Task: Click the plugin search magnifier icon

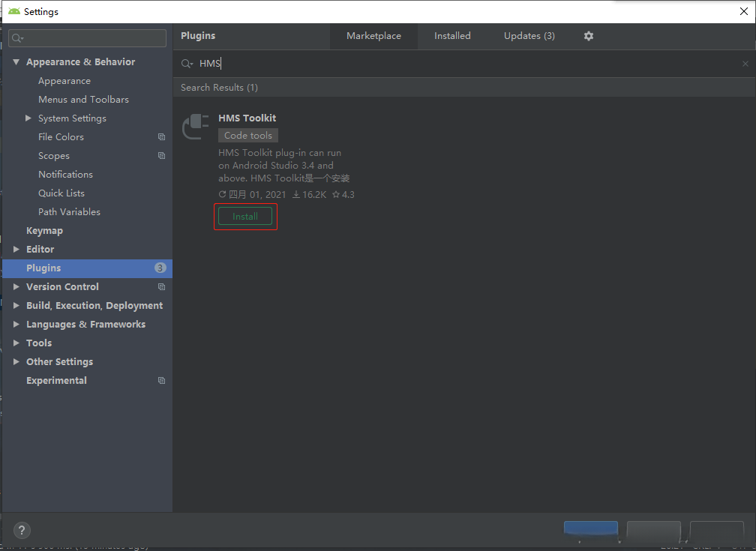Action: point(187,64)
